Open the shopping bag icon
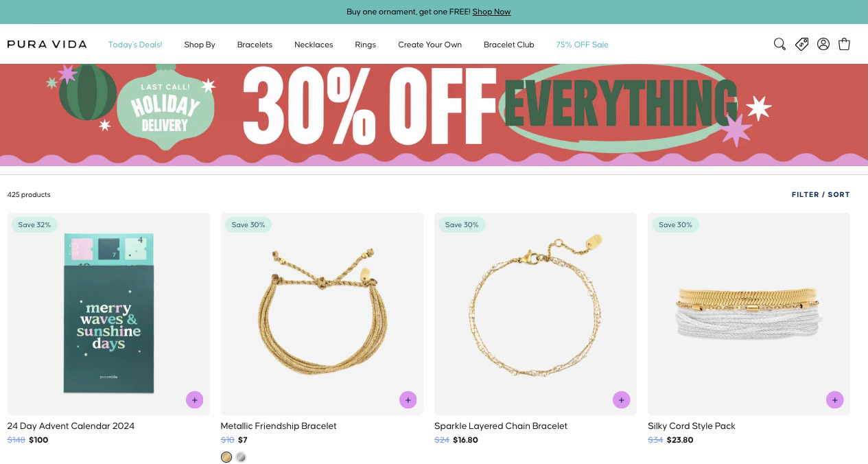868x464 pixels. pyautogui.click(x=844, y=44)
